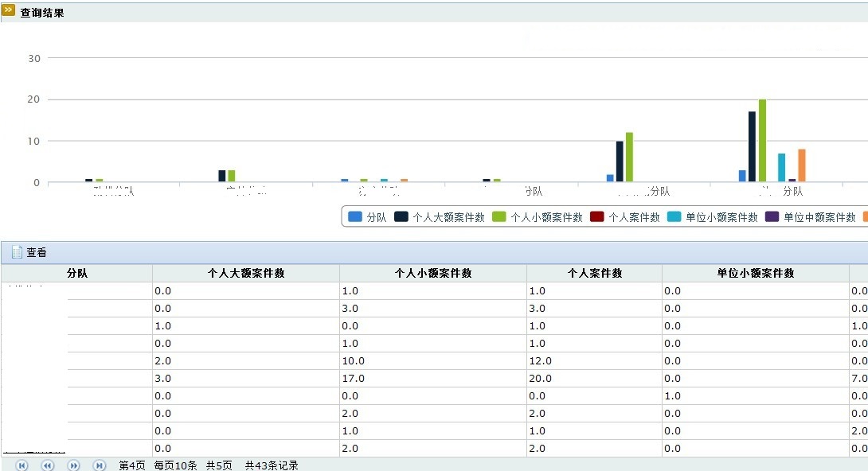Image resolution: width=868 pixels, height=471 pixels.
Task: Sort by 个人大额案件数 column header
Action: click(x=246, y=273)
